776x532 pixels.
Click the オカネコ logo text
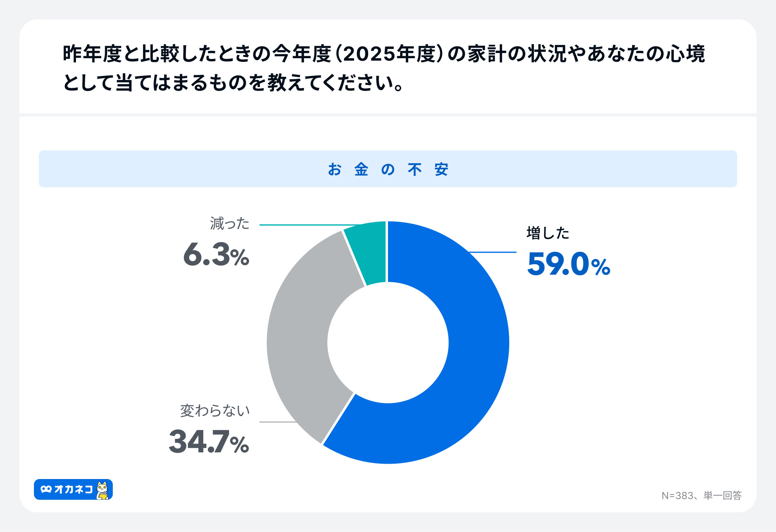74,489
